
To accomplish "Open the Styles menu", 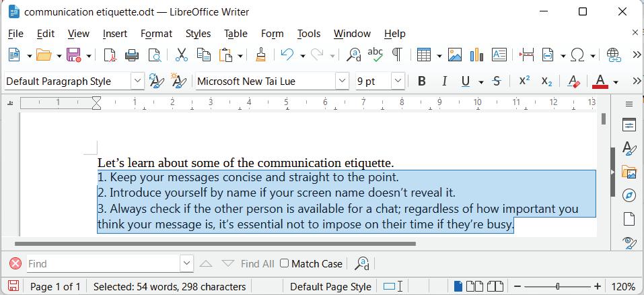I will [198, 33].
